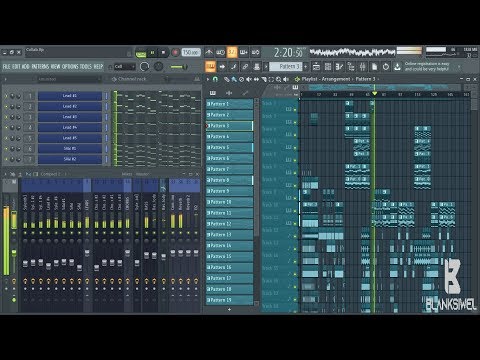The width and height of the screenshot is (480, 360).
Task: Open the mixer view icon
Action: coord(362,67)
